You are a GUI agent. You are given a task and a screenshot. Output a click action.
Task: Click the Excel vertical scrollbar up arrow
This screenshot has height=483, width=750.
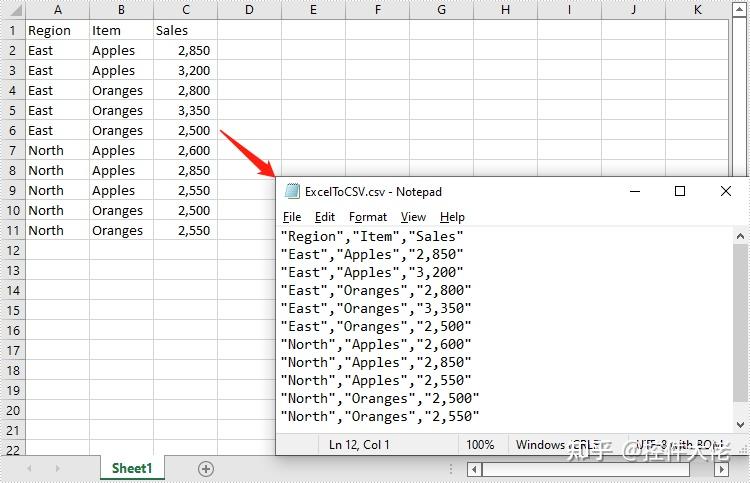tap(739, 10)
